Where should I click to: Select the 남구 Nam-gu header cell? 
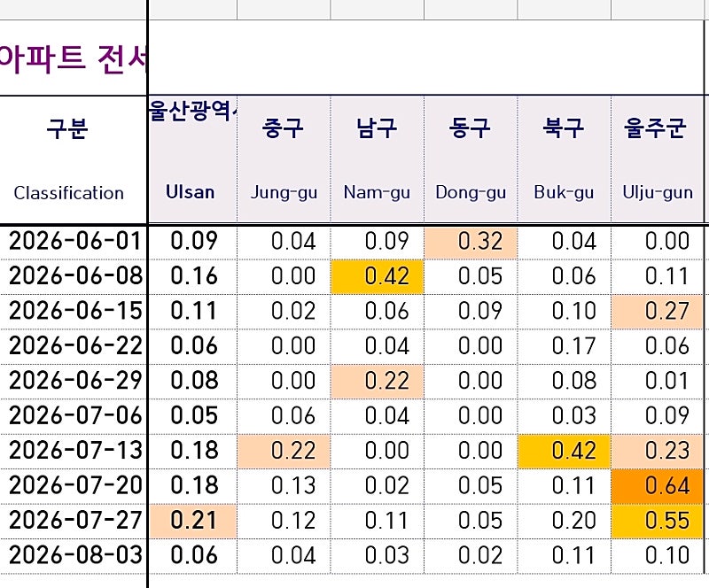point(378,159)
